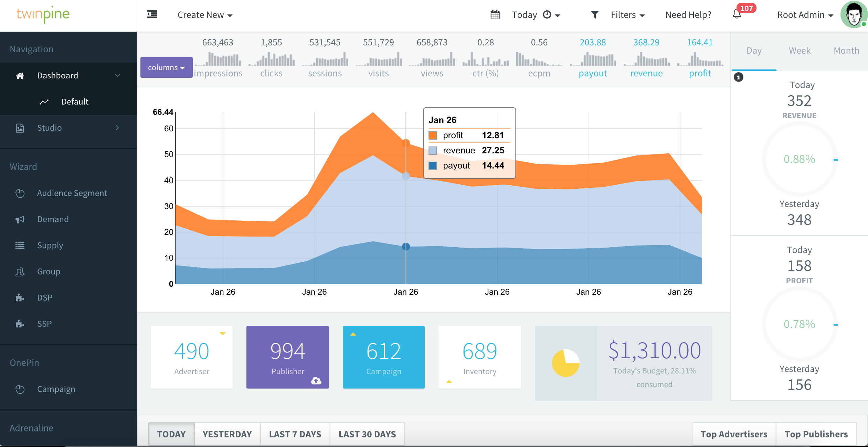This screenshot has height=447, width=868.
Task: Click the calendar icon in header
Action: click(x=495, y=15)
